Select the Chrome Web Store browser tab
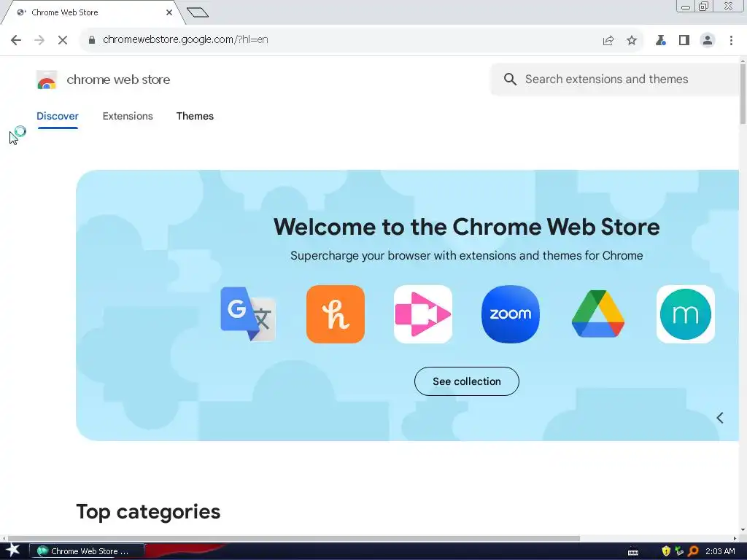The height and width of the screenshot is (560, 747). [93, 12]
